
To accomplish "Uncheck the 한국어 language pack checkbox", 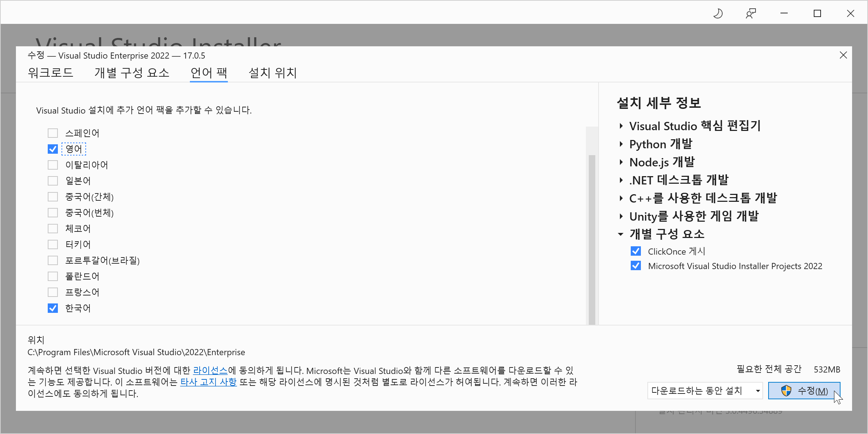I will tap(53, 308).
